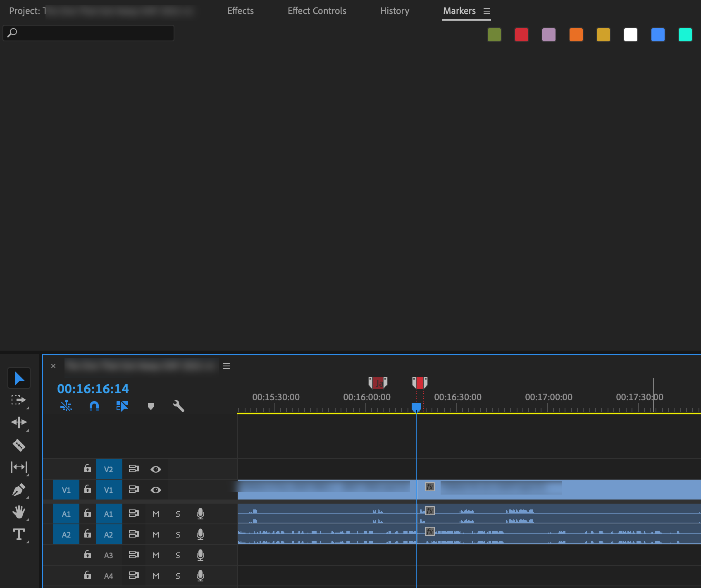Switch to the Hand tool
This screenshot has height=588, width=701.
19,513
